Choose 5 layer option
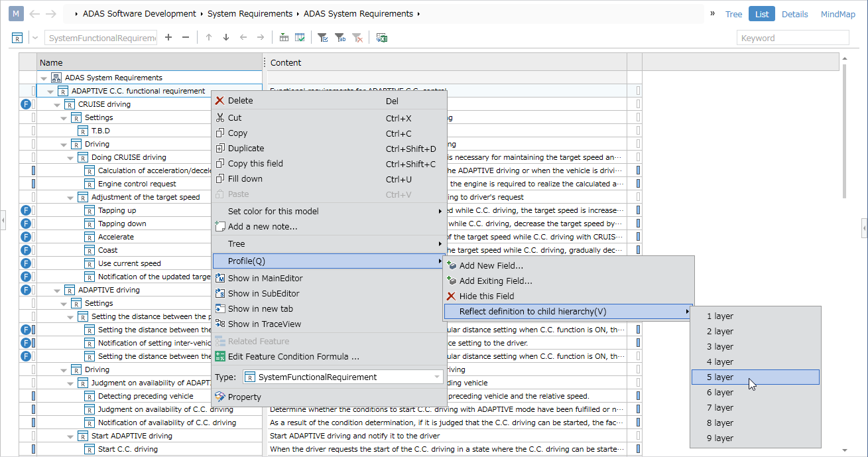Viewport: 868px width, 457px height. click(x=755, y=377)
